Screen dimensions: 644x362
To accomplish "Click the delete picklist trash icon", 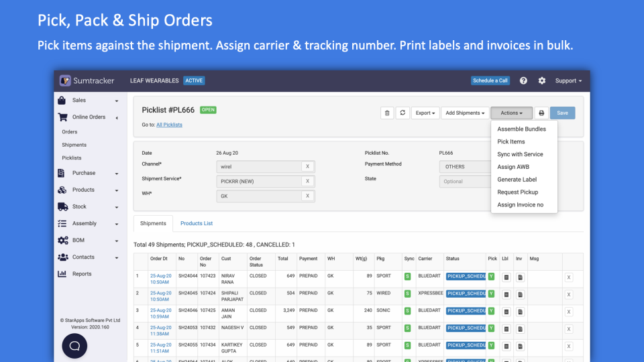I will point(387,113).
